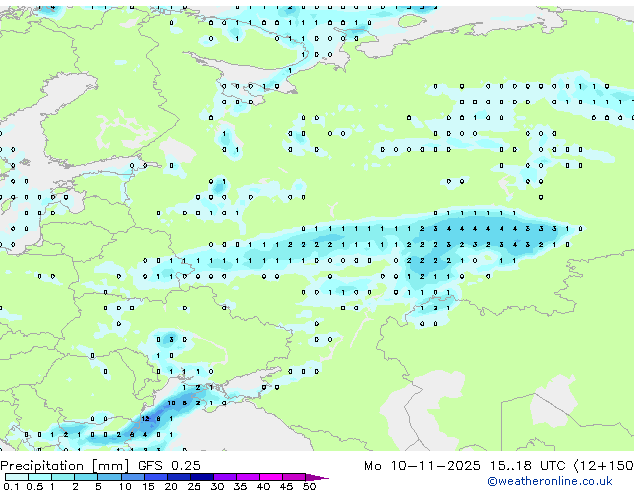
Task: Click the '25' legend scale label
Action: coord(194,486)
